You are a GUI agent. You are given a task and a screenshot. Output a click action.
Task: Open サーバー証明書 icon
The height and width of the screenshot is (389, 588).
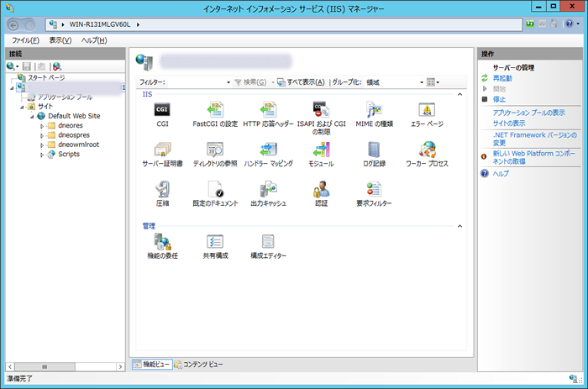click(x=162, y=150)
